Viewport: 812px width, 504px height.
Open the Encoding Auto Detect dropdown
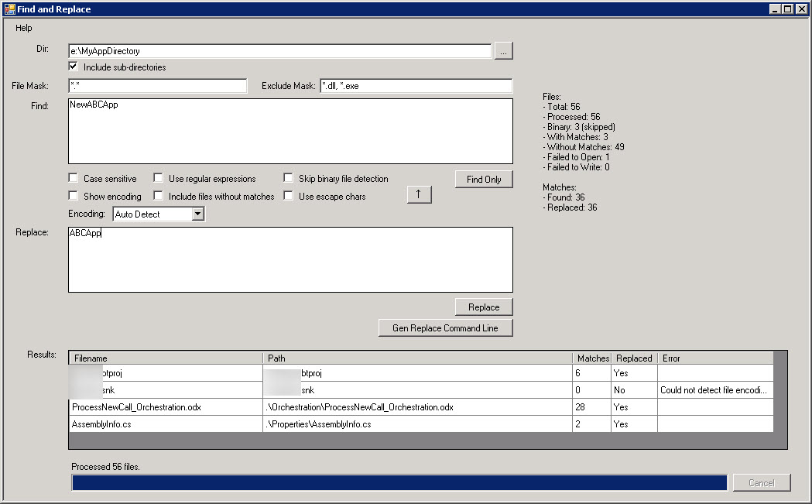click(199, 214)
